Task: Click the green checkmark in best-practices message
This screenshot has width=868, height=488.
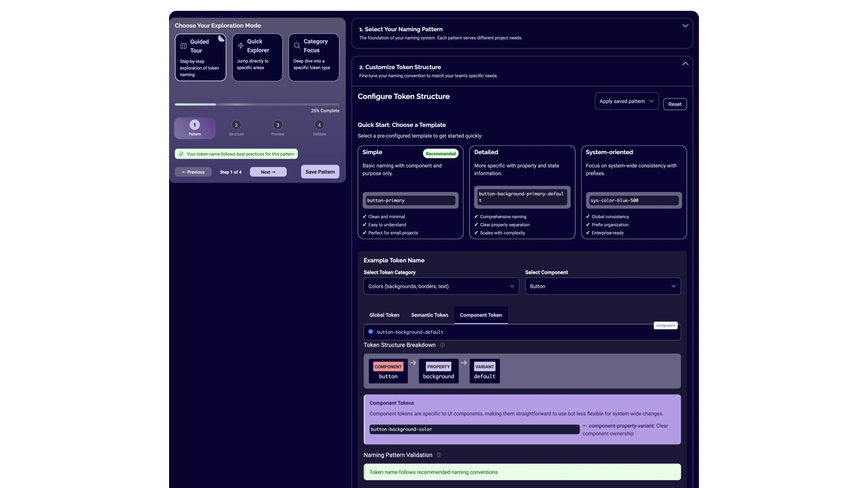Action: click(181, 154)
